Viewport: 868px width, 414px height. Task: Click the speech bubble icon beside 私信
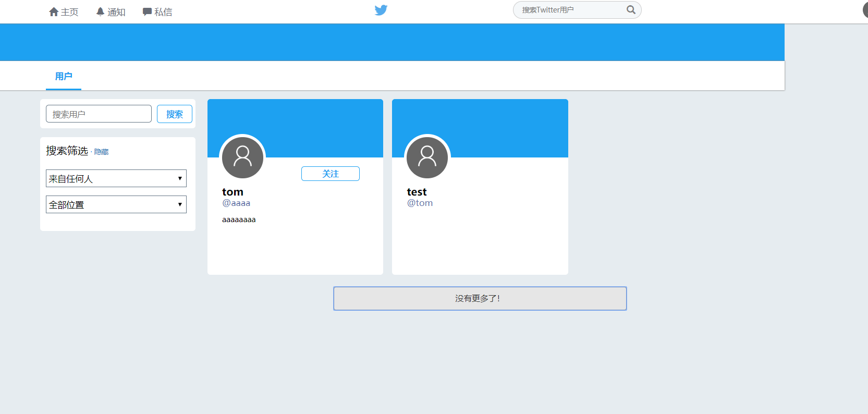147,11
